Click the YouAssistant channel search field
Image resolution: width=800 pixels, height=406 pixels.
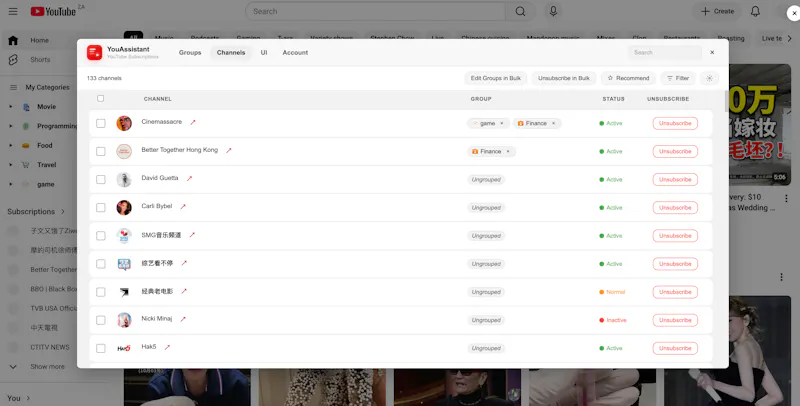665,53
